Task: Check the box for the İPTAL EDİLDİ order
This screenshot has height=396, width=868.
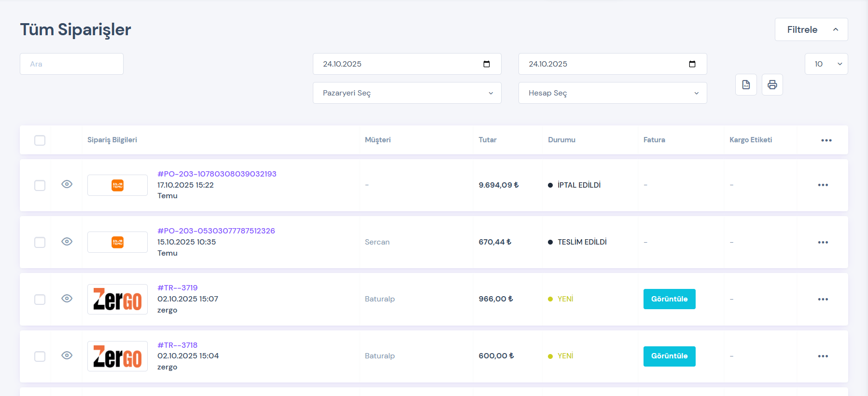Action: coord(40,186)
